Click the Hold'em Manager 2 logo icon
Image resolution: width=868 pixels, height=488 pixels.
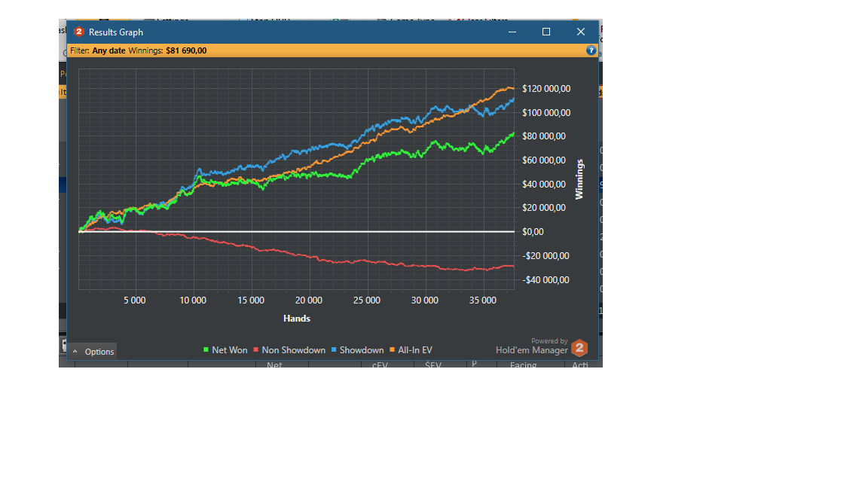(x=579, y=348)
